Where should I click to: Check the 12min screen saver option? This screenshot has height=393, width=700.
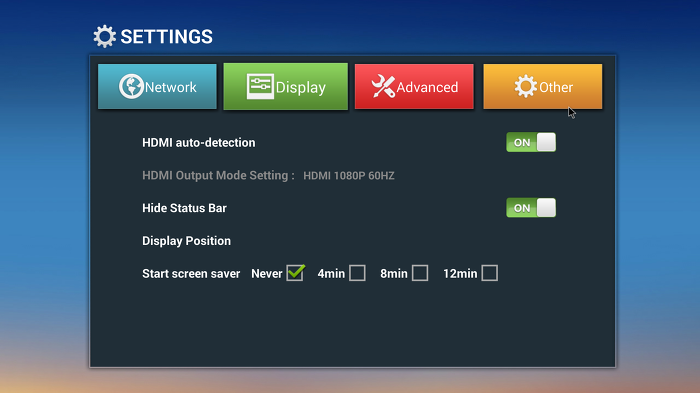490,273
